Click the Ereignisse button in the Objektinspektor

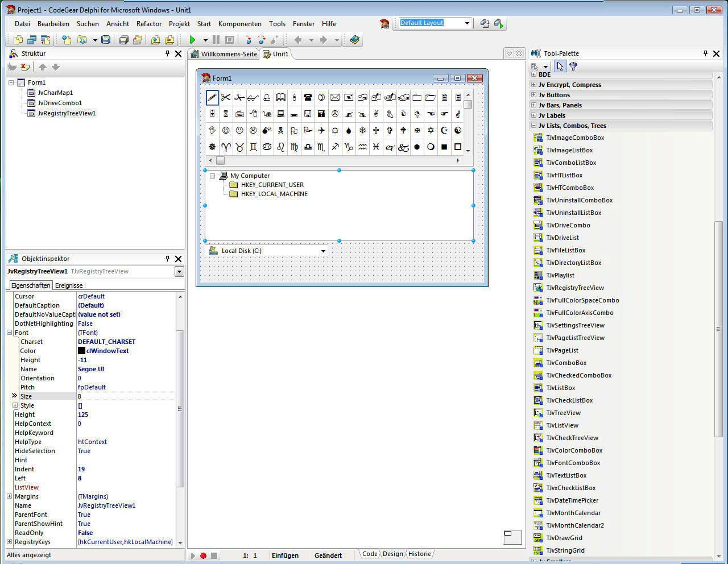[68, 285]
